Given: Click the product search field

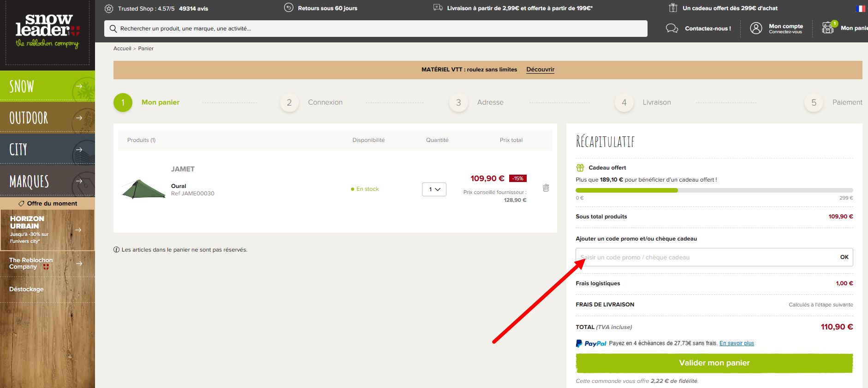Looking at the screenshot, I should pyautogui.click(x=376, y=29).
